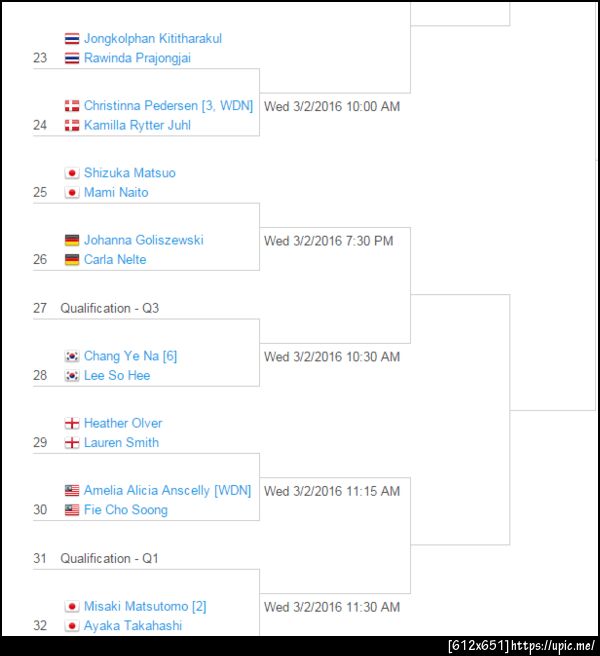
Task: Select Fie Cho Soong player link
Action: pos(125,510)
